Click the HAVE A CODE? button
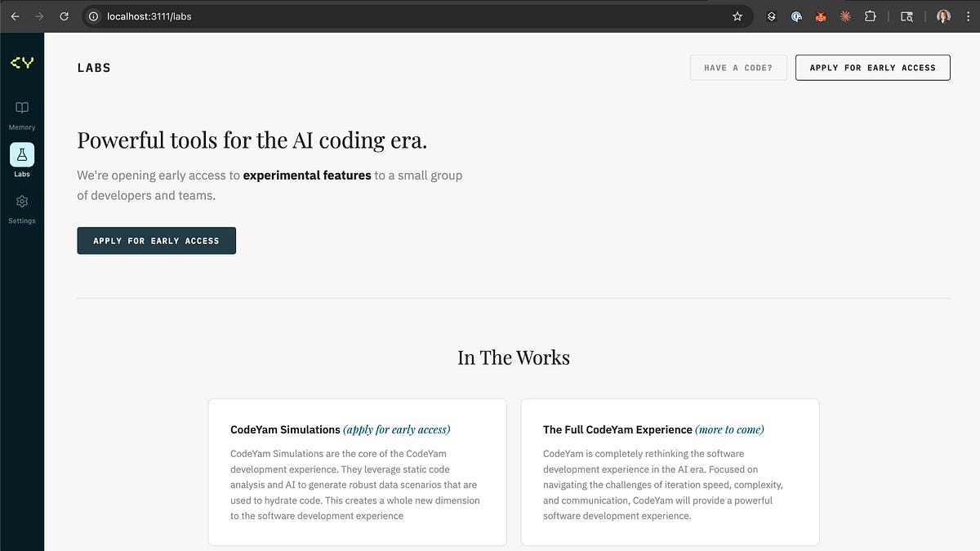The height and width of the screenshot is (551, 980). click(x=738, y=68)
